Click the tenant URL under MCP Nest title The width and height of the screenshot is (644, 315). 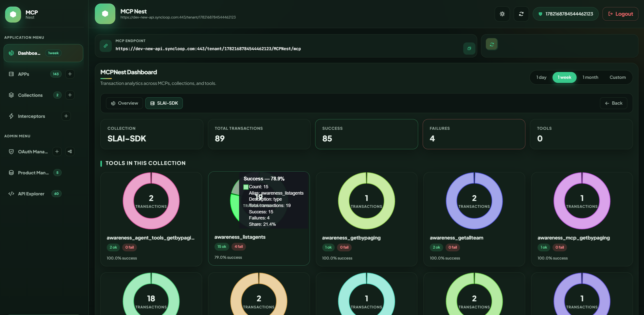178,17
